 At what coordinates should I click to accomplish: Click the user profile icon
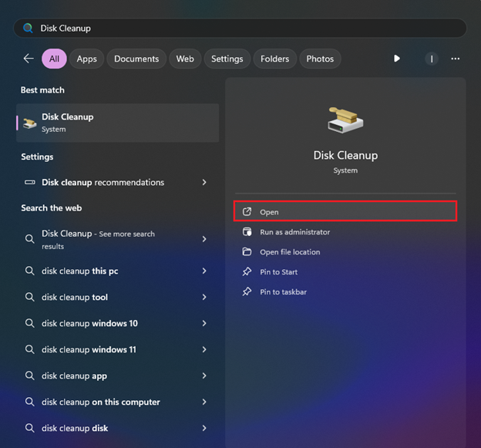pos(432,59)
